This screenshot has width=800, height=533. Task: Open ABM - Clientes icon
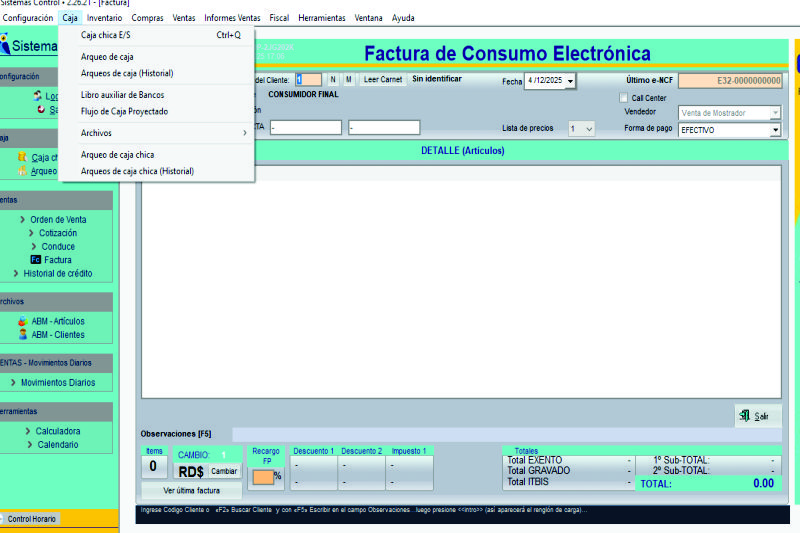pos(23,335)
